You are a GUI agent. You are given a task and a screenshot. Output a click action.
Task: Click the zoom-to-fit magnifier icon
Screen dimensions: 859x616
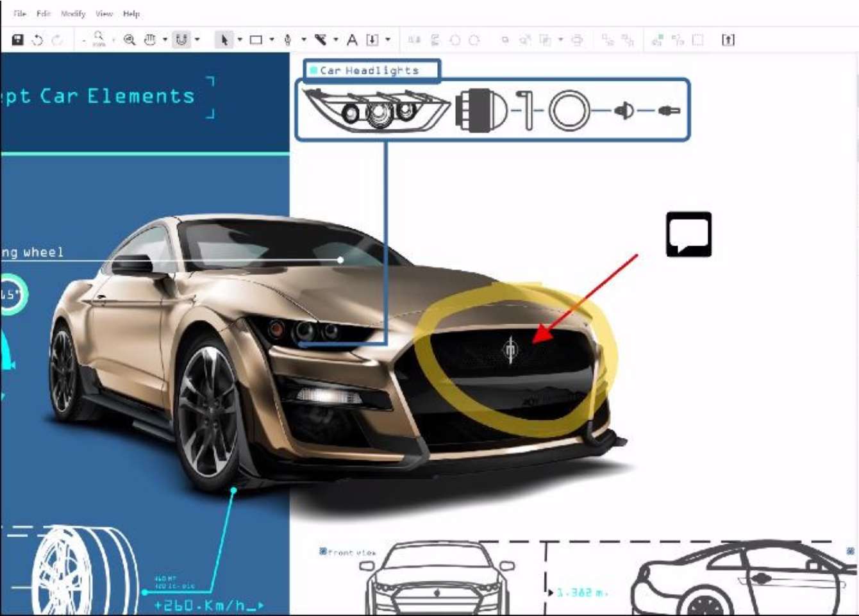coord(129,40)
